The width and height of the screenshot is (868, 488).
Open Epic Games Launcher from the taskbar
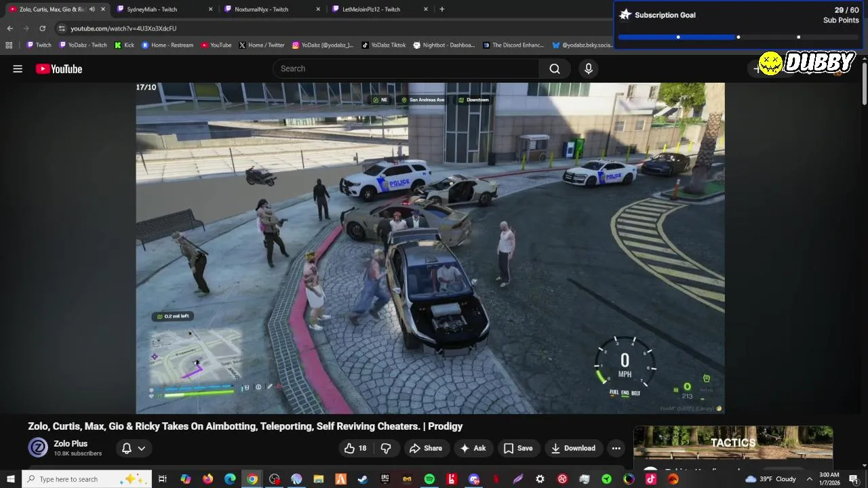(x=385, y=479)
